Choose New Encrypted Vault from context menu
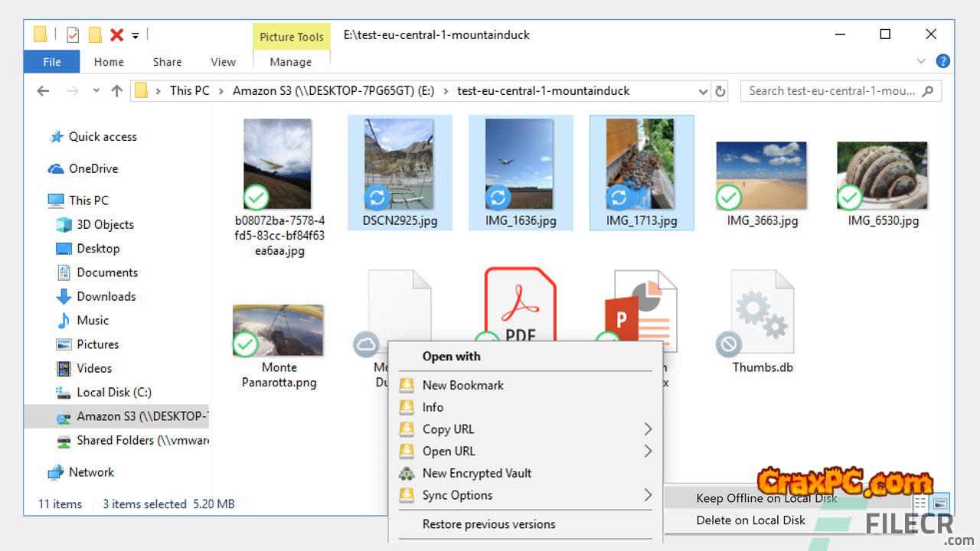This screenshot has width=980, height=551. pyautogui.click(x=476, y=473)
